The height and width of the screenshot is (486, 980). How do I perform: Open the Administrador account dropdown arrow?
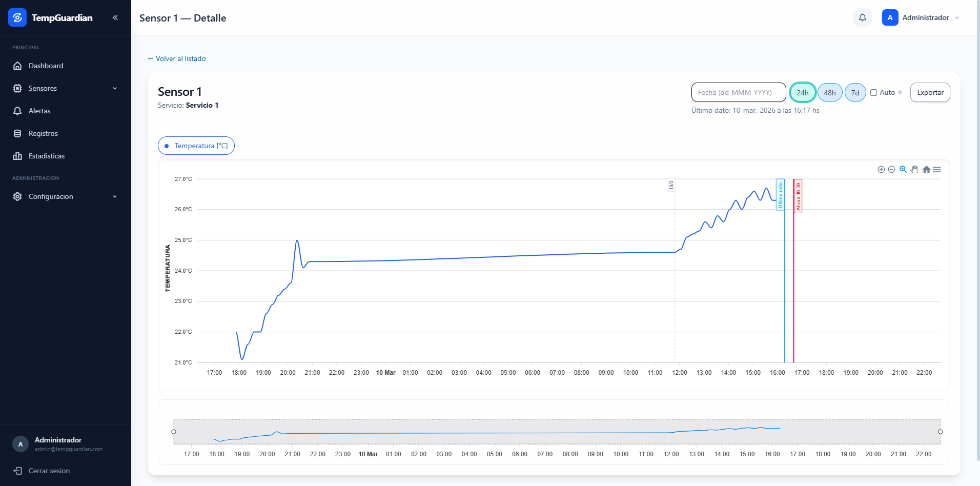point(957,17)
